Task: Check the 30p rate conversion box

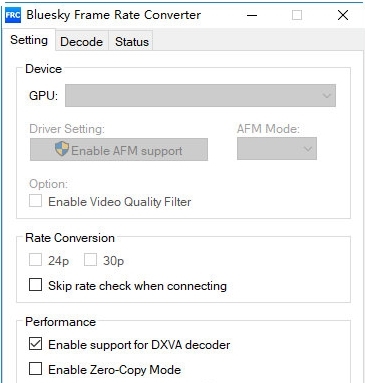Action: pyautogui.click(x=90, y=260)
